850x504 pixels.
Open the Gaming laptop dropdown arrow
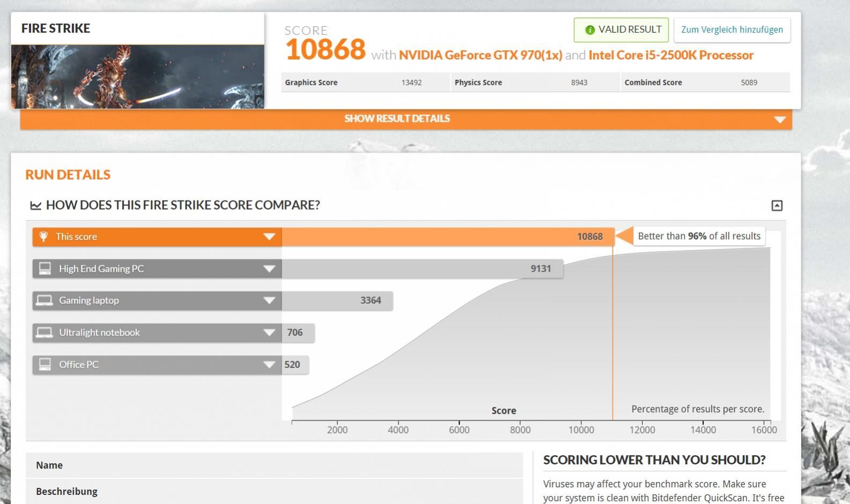click(269, 300)
